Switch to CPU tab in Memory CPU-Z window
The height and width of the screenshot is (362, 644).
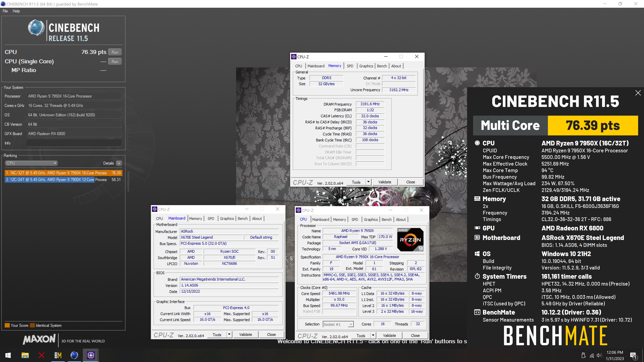pyautogui.click(x=299, y=66)
